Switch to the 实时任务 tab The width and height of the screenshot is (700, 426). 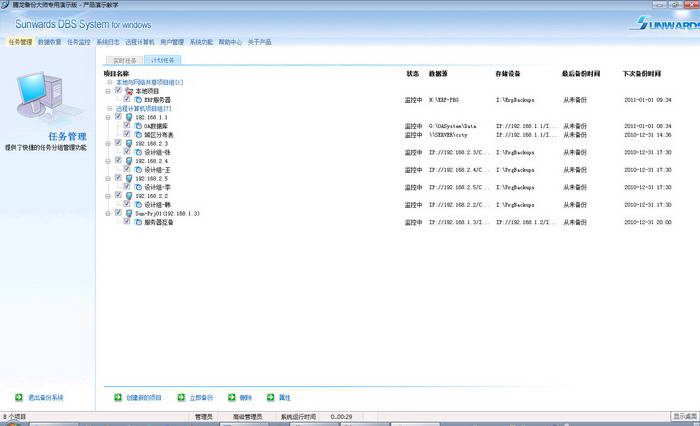coord(125,60)
